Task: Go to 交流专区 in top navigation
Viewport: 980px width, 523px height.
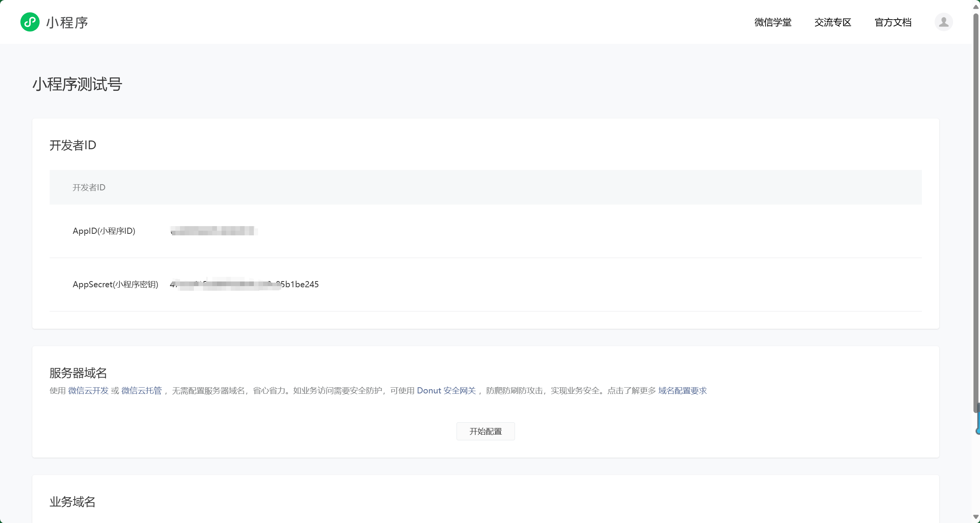Action: [x=833, y=22]
